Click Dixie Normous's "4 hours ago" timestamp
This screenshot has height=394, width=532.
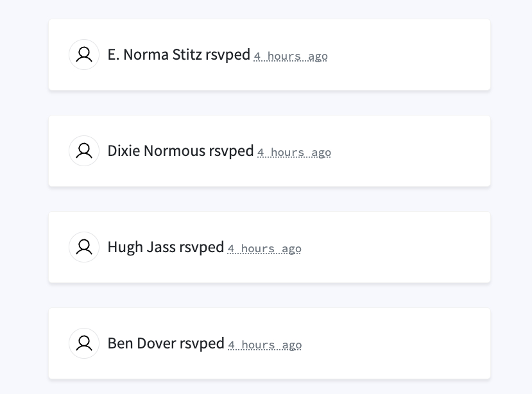tap(294, 153)
